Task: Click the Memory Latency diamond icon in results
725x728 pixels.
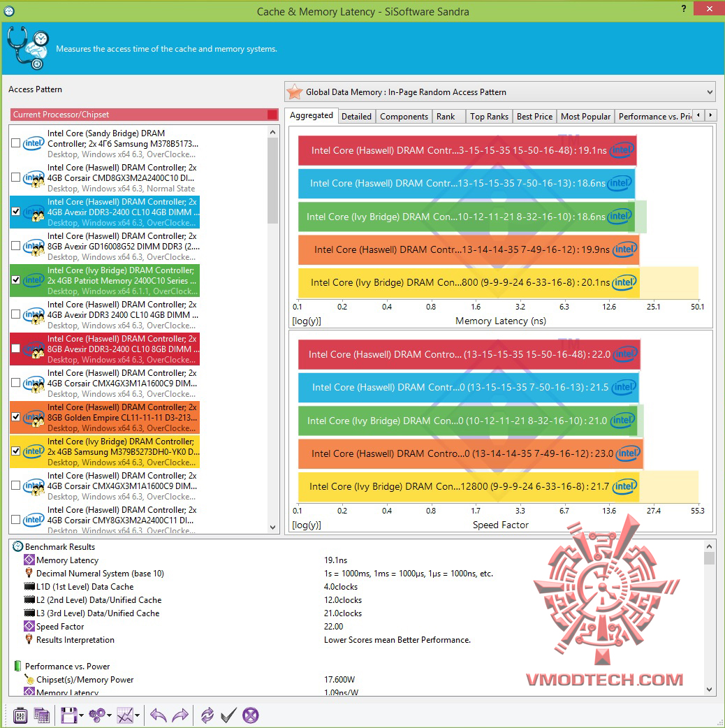Action: 29,560
